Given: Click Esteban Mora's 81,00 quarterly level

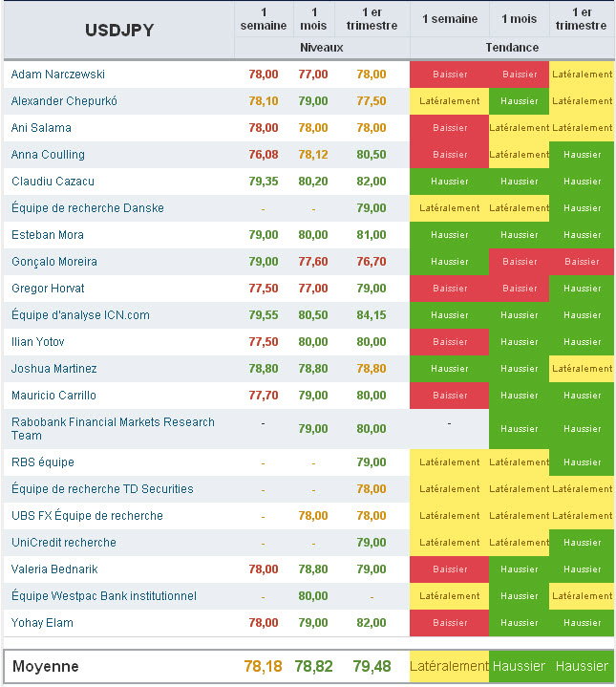Looking at the screenshot, I should point(372,234).
